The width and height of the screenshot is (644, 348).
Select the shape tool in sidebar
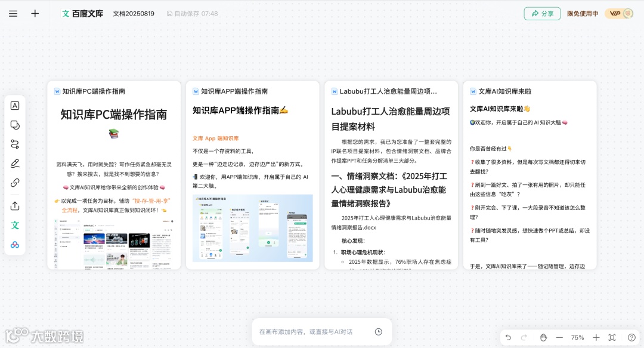pyautogui.click(x=15, y=125)
